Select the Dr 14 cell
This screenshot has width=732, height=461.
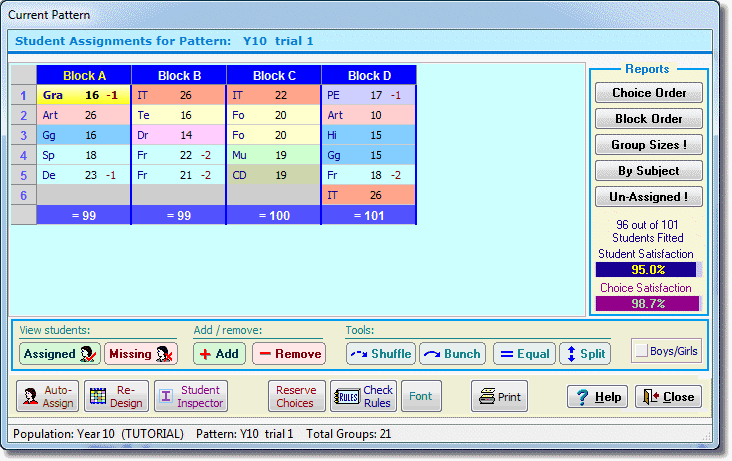click(179, 135)
